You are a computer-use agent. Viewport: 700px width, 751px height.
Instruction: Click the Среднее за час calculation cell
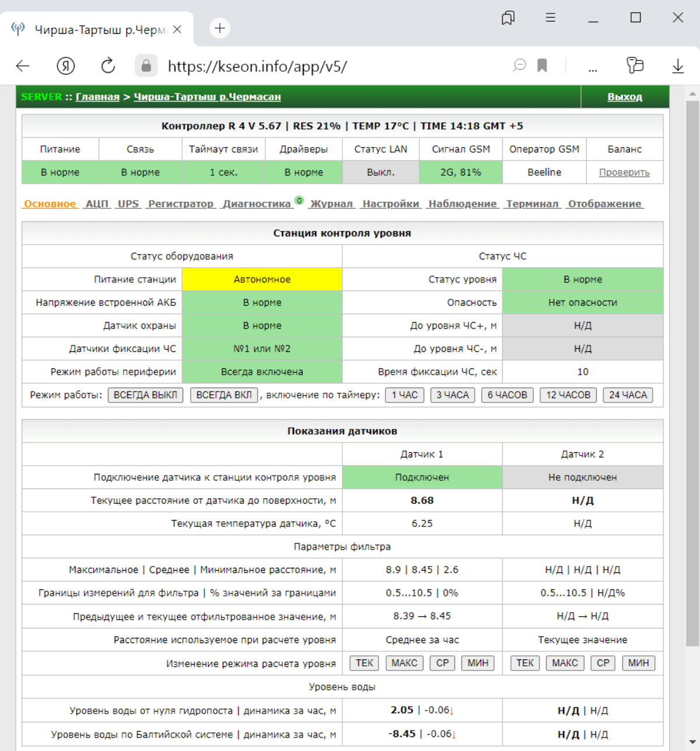pos(422,640)
